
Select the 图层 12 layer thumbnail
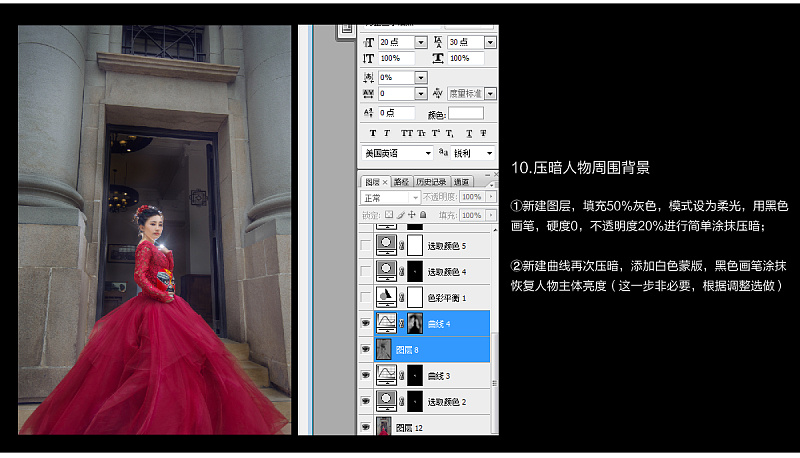[384, 426]
